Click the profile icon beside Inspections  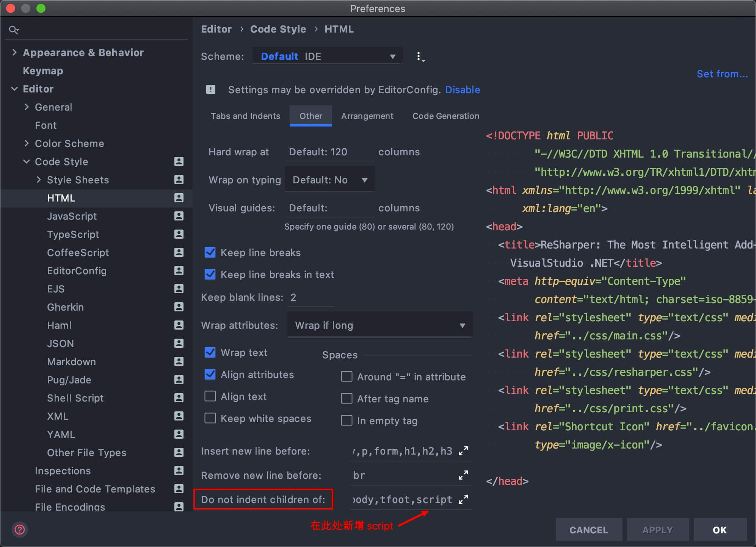[x=179, y=470]
